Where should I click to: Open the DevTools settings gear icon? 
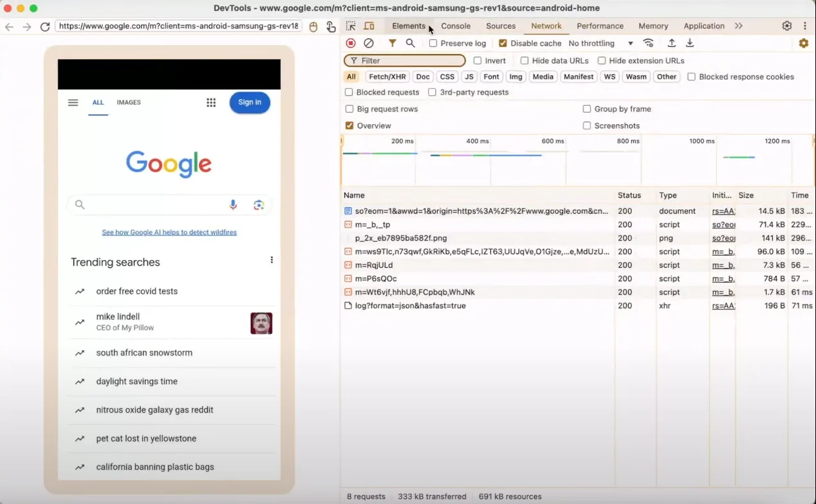coord(787,26)
